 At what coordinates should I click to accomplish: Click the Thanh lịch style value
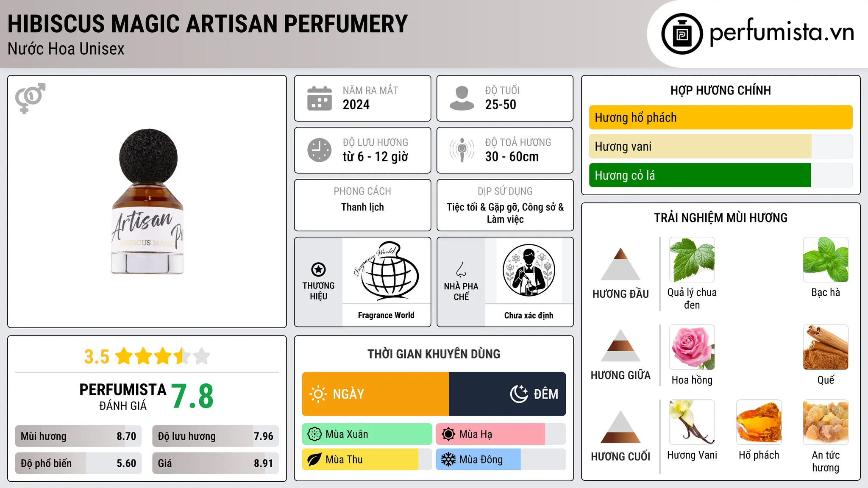362,207
